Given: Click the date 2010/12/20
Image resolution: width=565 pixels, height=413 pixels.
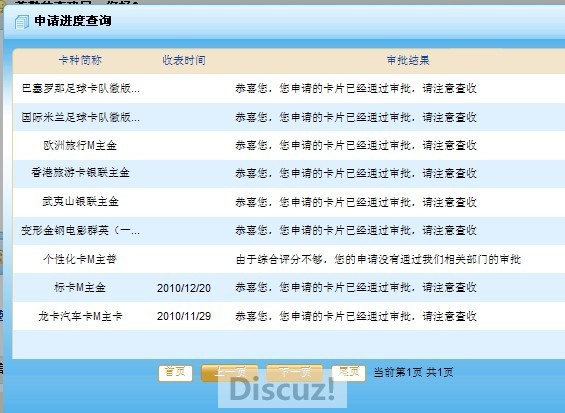Looking at the screenshot, I should click(x=184, y=288).
